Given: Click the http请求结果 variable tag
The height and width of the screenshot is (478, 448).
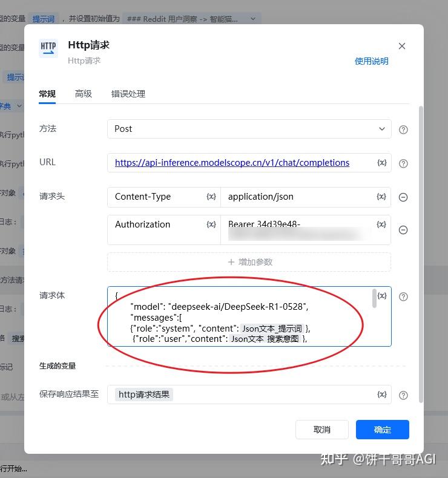Looking at the screenshot, I should click(144, 395).
